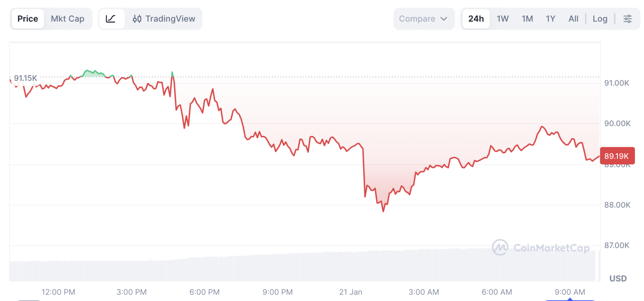Expand the Compare chevron arrow
The height and width of the screenshot is (301, 644).
[x=444, y=19]
